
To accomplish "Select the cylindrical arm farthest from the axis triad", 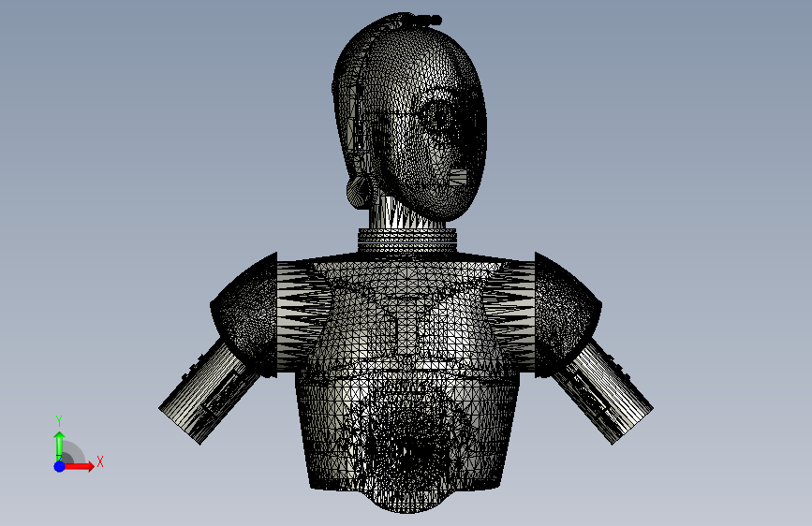I will 602,392.
